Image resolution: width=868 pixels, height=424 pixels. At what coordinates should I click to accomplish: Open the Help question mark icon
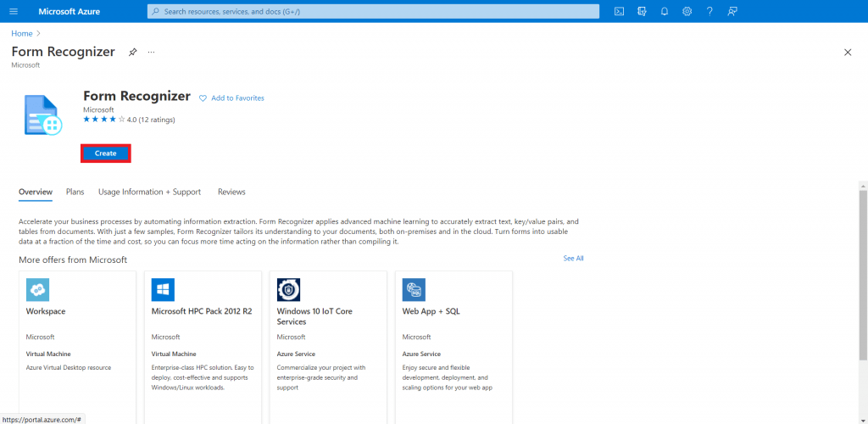[x=709, y=11]
